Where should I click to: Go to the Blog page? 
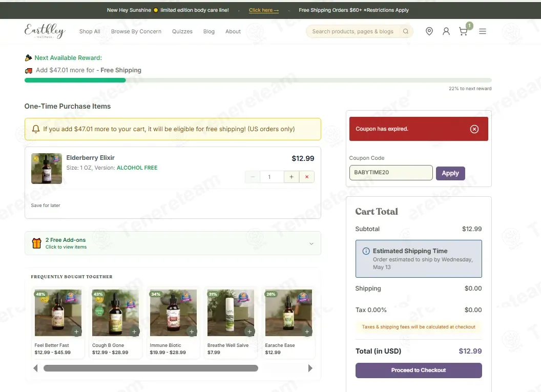(x=209, y=31)
